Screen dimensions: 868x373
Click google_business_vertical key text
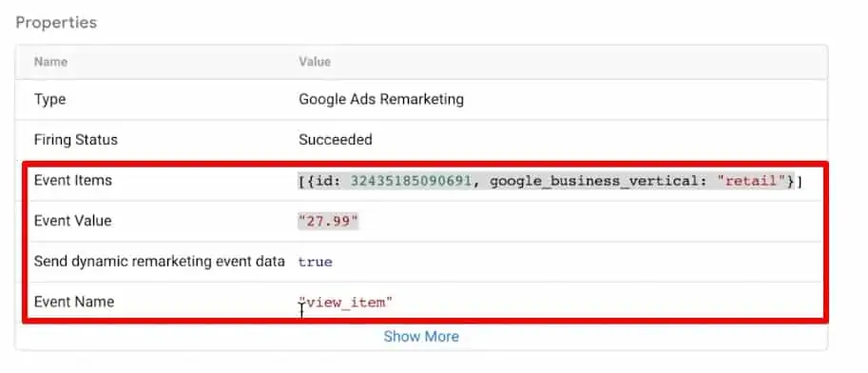coord(598,181)
